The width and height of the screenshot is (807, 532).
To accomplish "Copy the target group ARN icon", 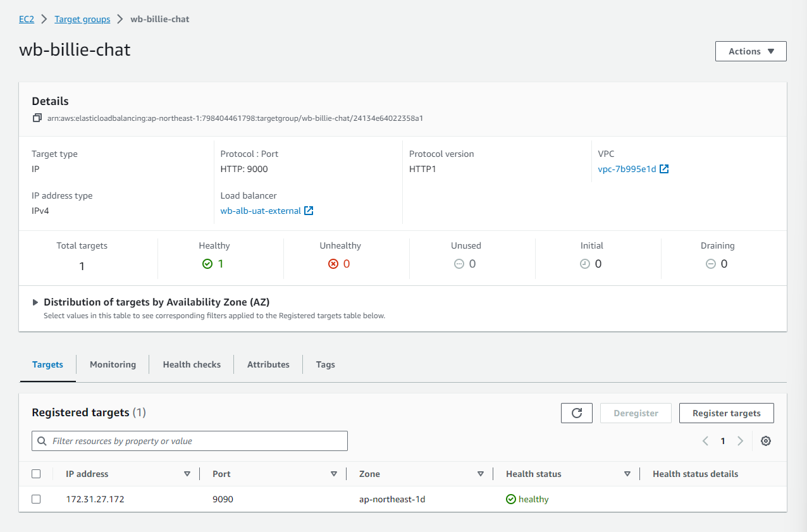I will [37, 118].
